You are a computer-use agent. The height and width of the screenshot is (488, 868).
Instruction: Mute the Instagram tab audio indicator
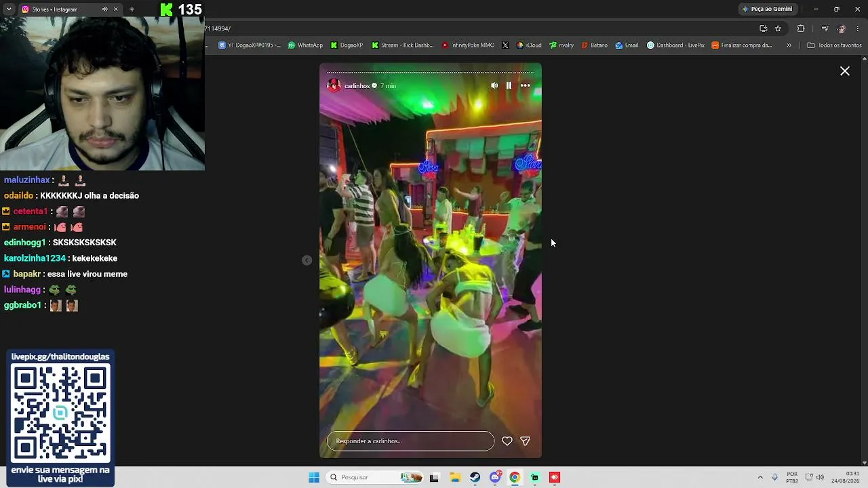pyautogui.click(x=104, y=9)
